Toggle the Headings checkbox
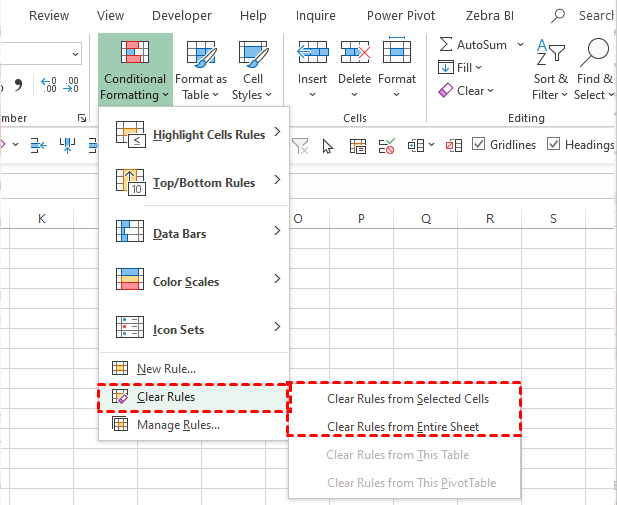 tap(553, 144)
